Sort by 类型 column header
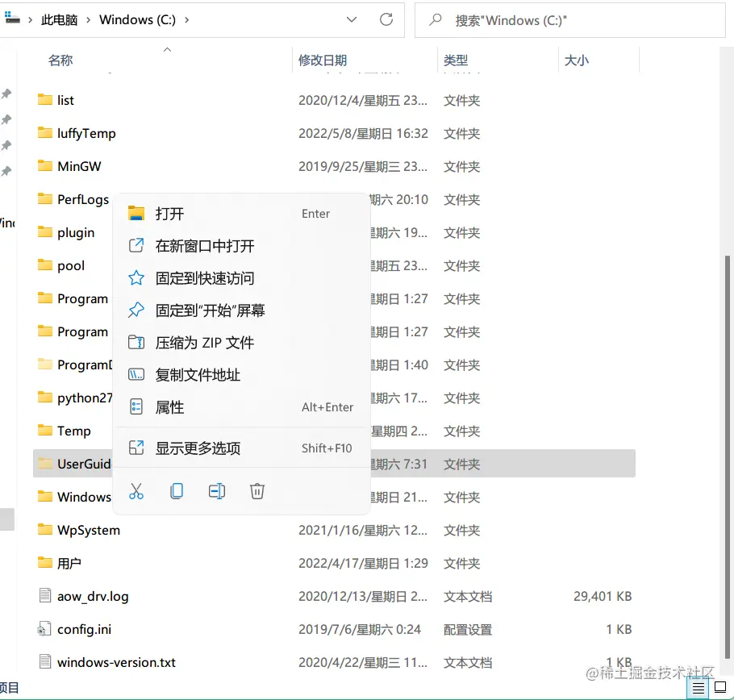The image size is (734, 700). click(x=456, y=60)
